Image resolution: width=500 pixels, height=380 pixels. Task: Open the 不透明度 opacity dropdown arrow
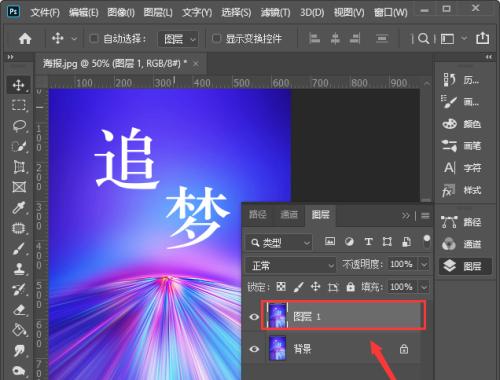(424, 265)
